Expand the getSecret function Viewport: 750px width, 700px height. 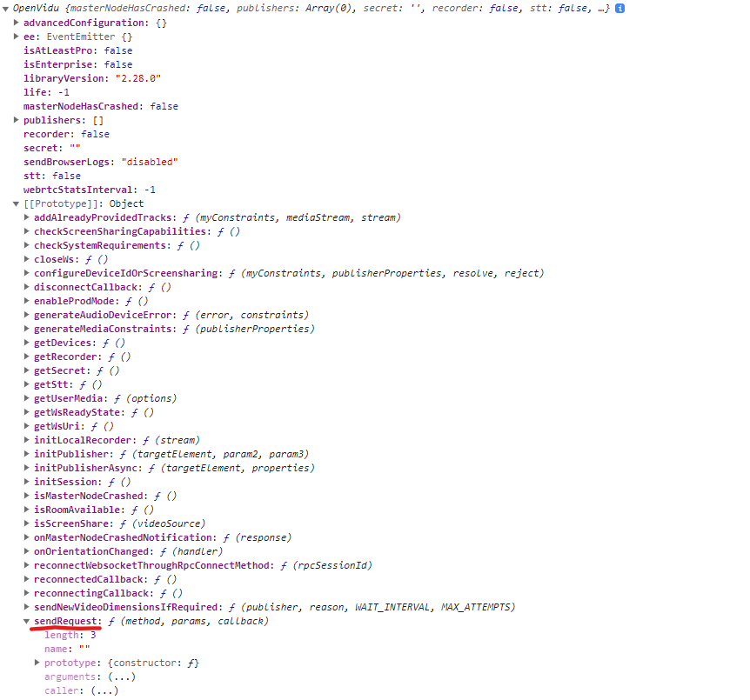27,370
